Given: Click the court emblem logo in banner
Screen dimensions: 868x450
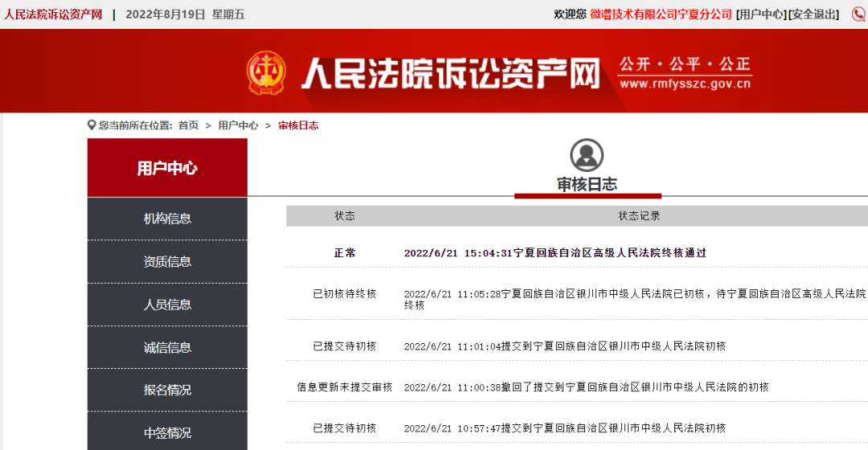Looking at the screenshot, I should pos(266,72).
